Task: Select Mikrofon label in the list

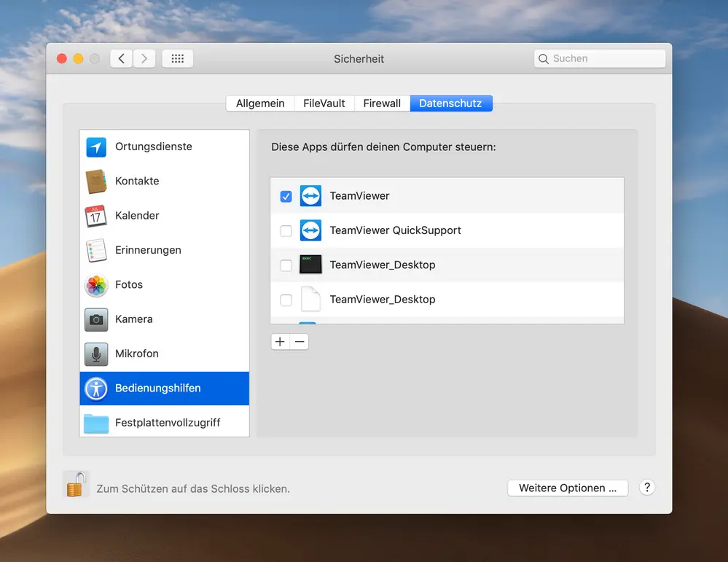Action: [137, 354]
